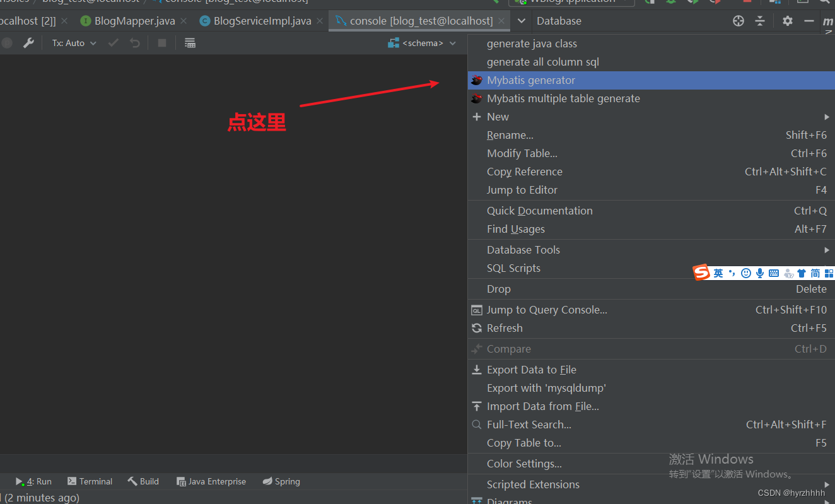Open the Tx: Auto transaction dropdown

pos(73,43)
